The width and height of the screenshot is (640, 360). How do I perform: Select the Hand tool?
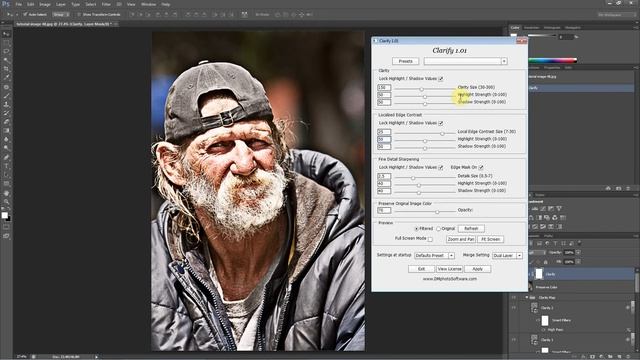[x=6, y=193]
